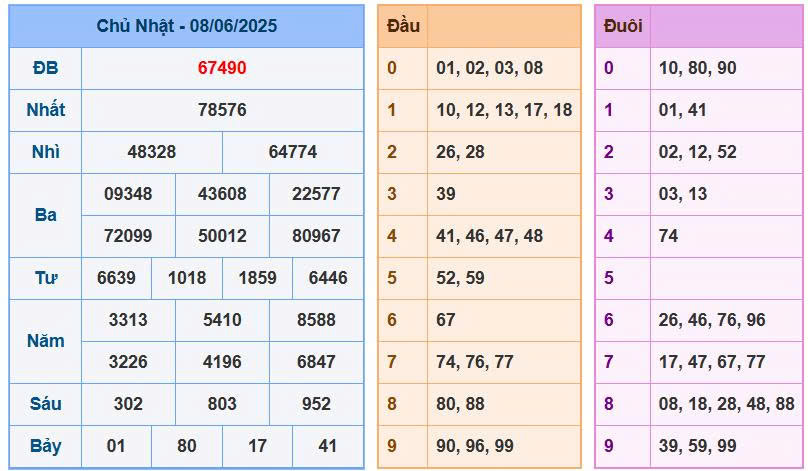This screenshot has width=808, height=471.
Task: Click the 'Đuôi' table header
Action: (623, 26)
